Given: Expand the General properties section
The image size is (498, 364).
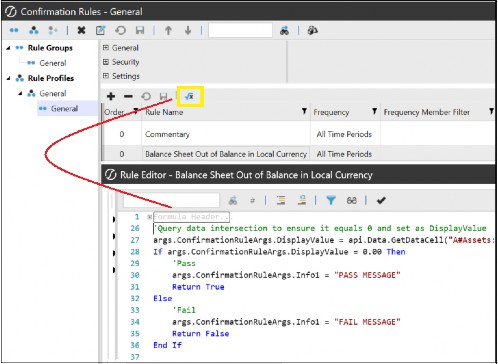Looking at the screenshot, I should pos(106,48).
